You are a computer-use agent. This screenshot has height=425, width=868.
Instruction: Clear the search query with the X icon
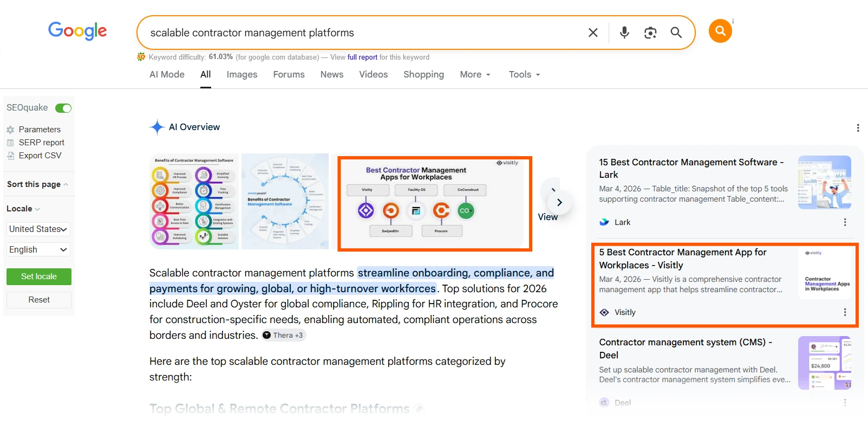(593, 33)
